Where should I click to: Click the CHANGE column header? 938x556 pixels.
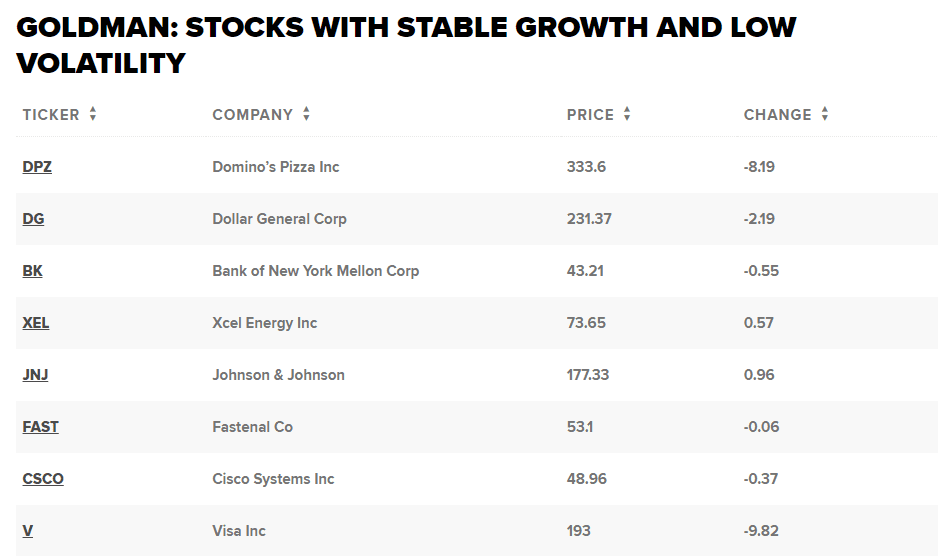point(777,115)
